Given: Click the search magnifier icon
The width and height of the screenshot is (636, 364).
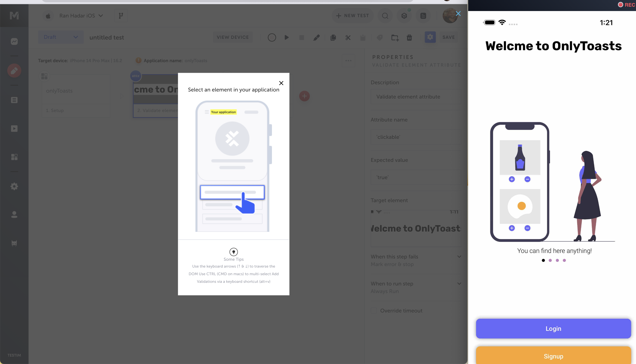Looking at the screenshot, I should [385, 16].
